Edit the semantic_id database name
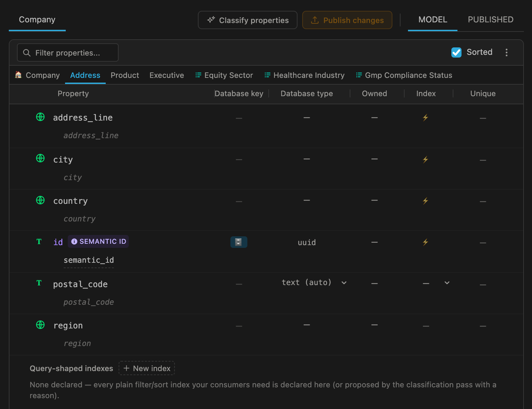 pyautogui.click(x=89, y=260)
